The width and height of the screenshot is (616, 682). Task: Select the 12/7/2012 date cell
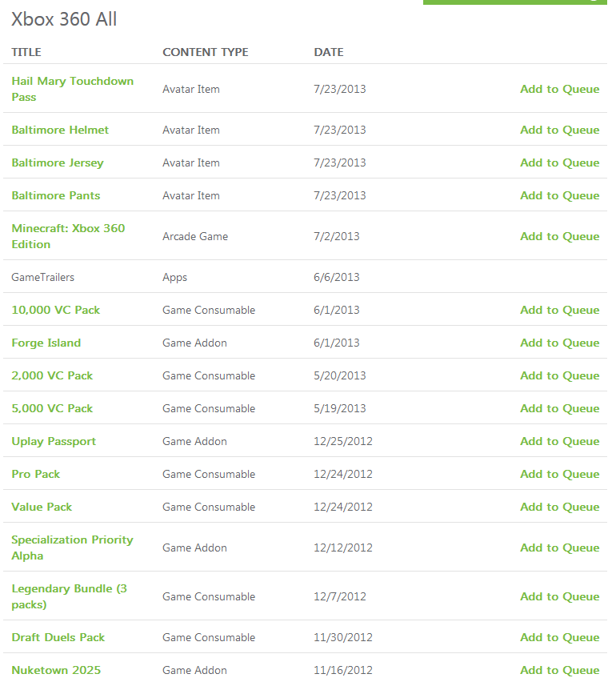(340, 596)
